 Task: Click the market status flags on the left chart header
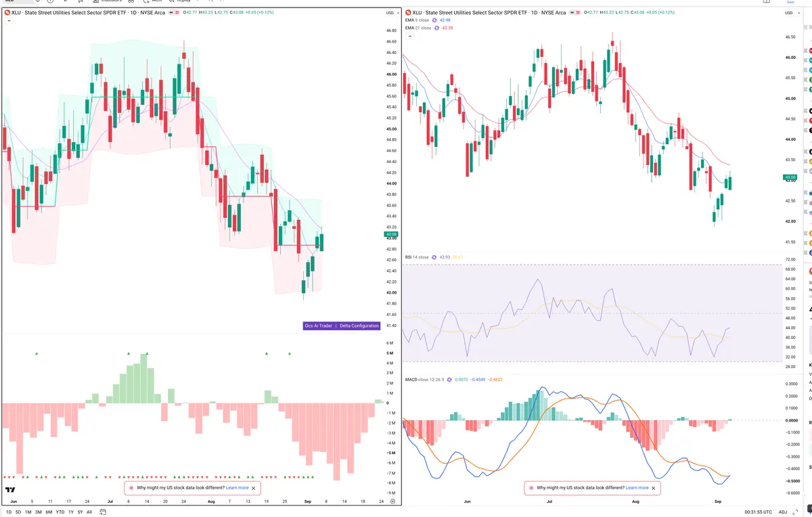tap(173, 13)
